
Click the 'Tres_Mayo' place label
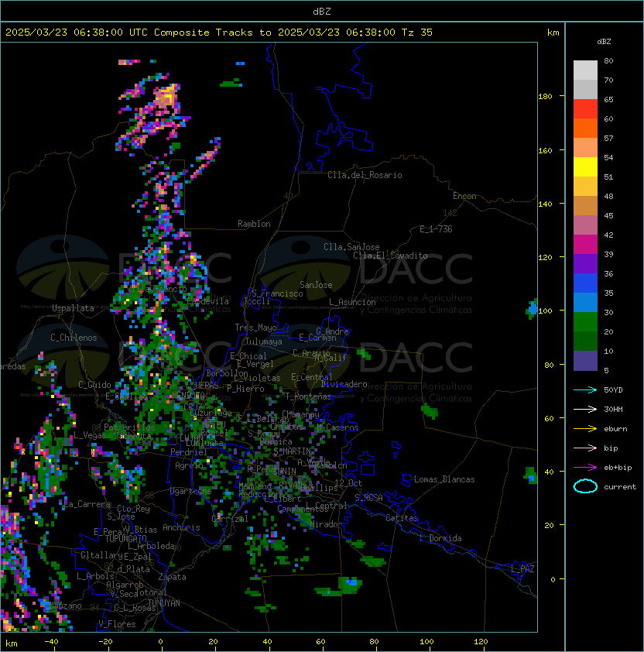tap(255, 328)
